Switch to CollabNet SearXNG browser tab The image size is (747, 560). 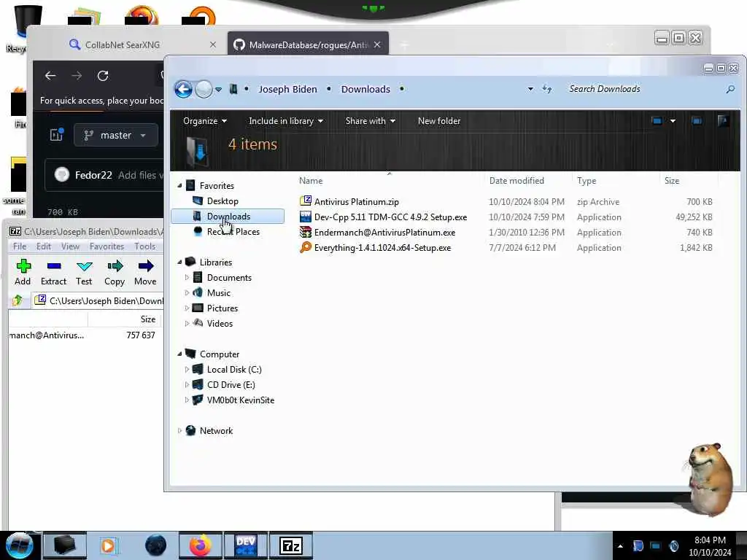point(123,44)
